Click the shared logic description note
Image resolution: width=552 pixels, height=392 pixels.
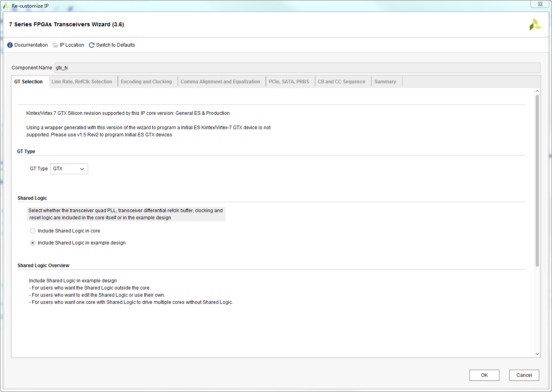pyautogui.click(x=126, y=214)
